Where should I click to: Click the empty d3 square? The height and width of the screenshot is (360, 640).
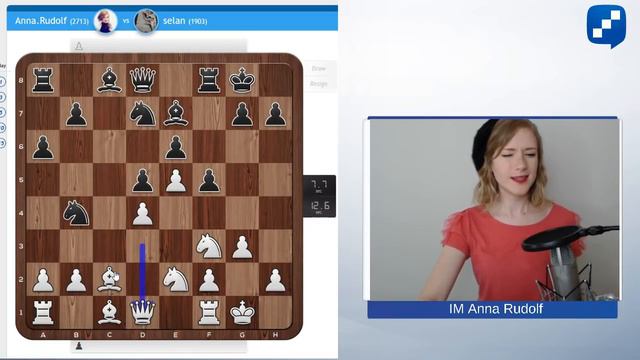(x=142, y=246)
